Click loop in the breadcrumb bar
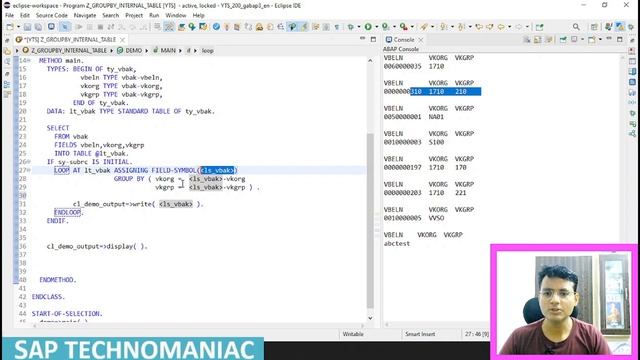This screenshot has height=360, width=640. point(207,51)
